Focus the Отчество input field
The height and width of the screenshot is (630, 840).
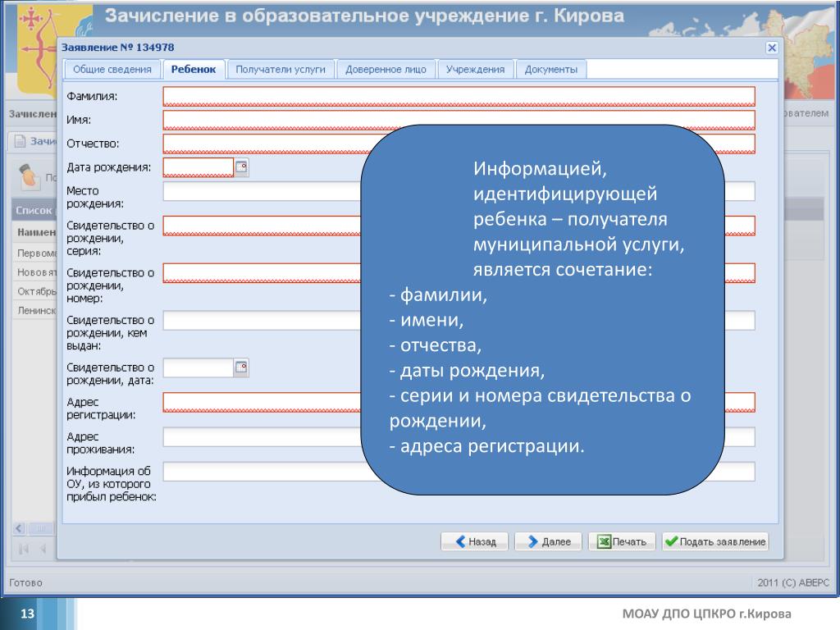[459, 144]
